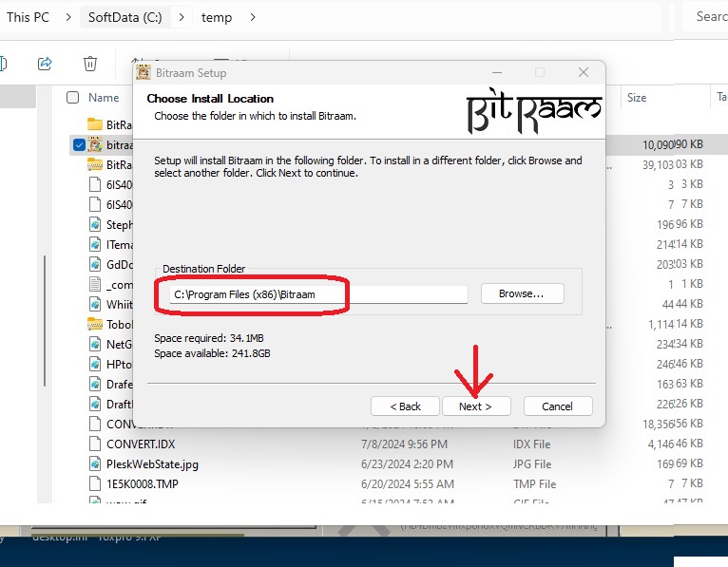Uncheck the selected bitraam installer row checkbox

[79, 144]
